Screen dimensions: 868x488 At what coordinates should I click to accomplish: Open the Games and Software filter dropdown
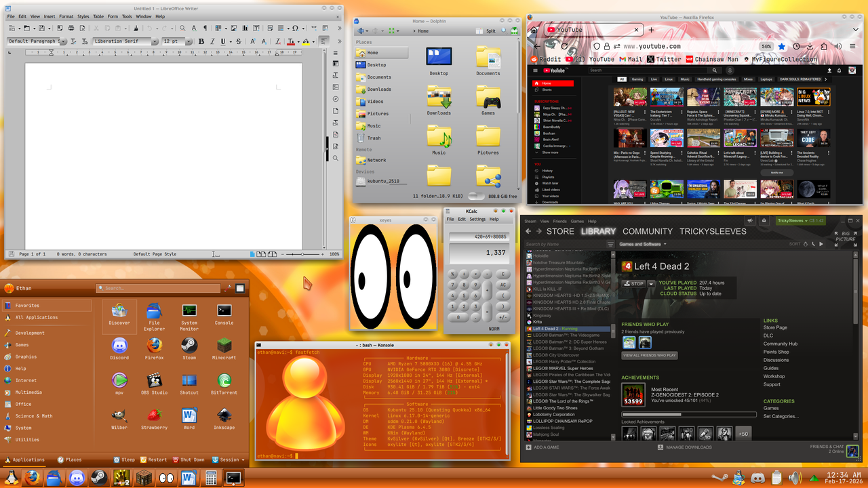click(642, 244)
